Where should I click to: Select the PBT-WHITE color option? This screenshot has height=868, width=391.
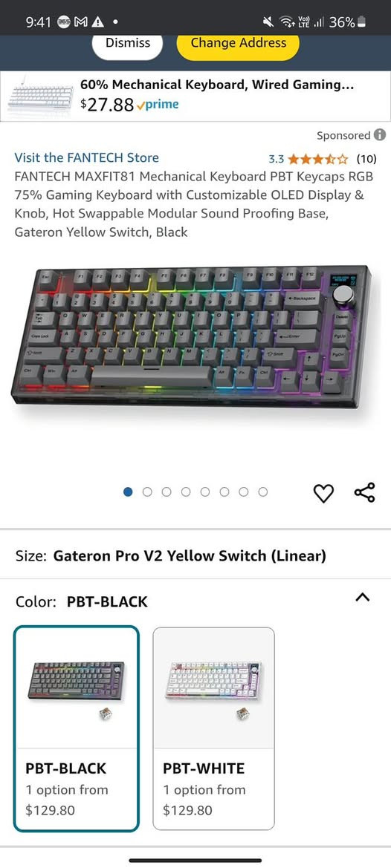coord(214,728)
